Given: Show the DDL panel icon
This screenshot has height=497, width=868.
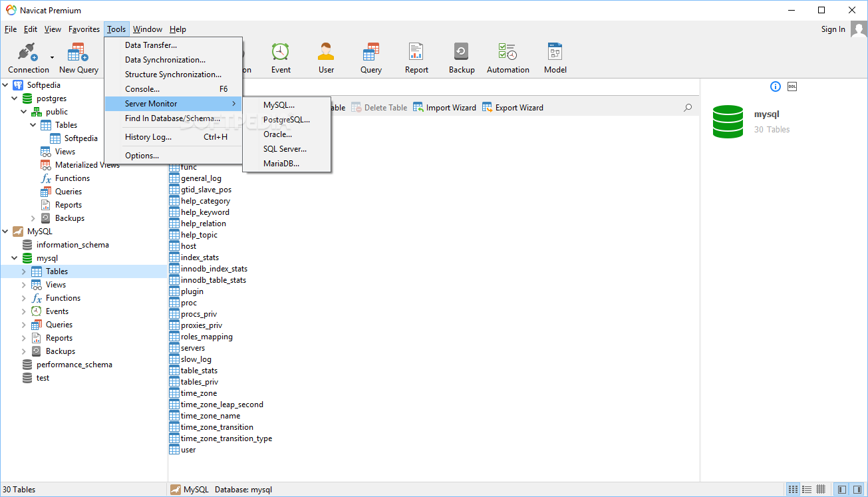Looking at the screenshot, I should tap(792, 86).
